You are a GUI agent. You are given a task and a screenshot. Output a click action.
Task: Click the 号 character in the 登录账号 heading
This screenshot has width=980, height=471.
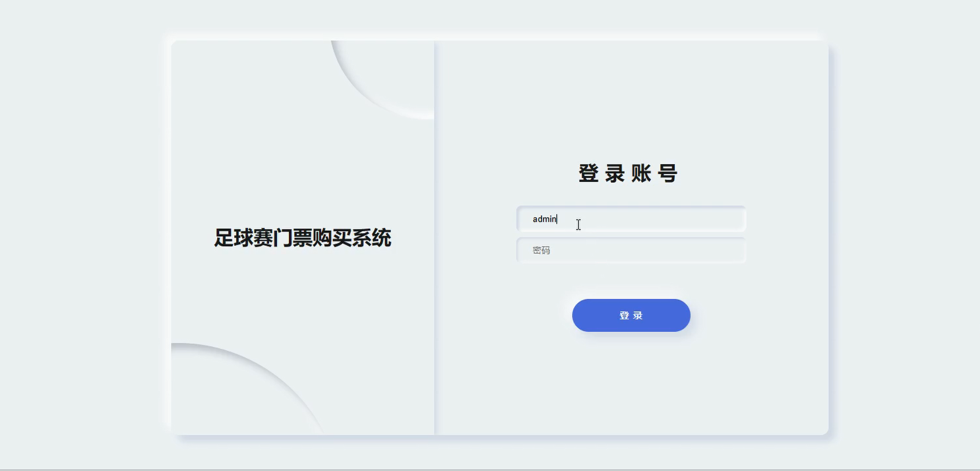click(667, 173)
